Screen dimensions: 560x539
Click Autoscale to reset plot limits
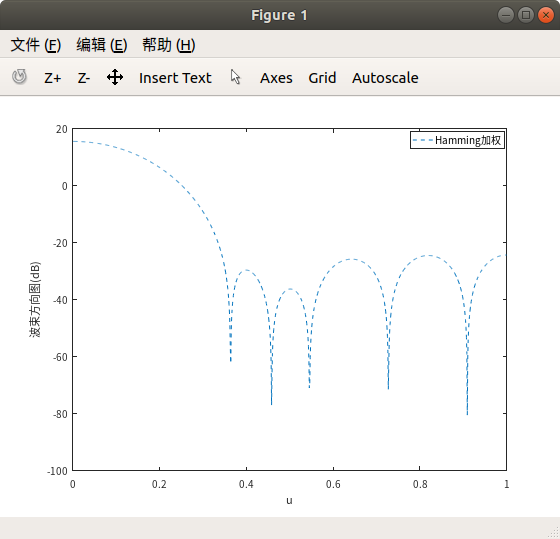click(385, 78)
